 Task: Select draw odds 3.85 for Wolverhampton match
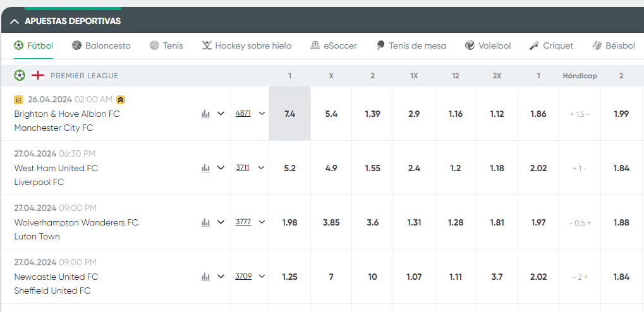pyautogui.click(x=331, y=222)
